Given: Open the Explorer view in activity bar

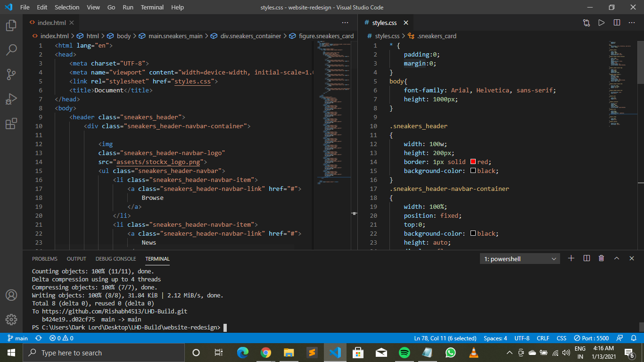Looking at the screenshot, I should click(x=11, y=25).
